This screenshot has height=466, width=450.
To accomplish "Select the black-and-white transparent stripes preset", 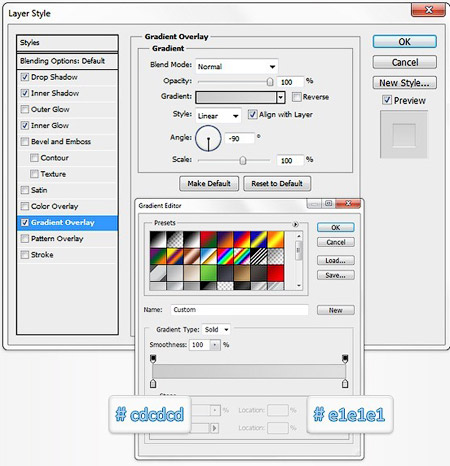I will coord(259,256).
